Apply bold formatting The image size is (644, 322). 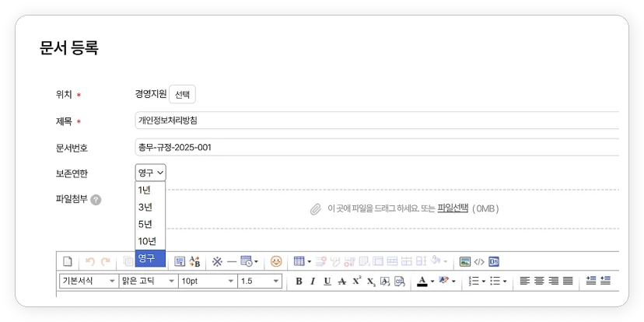click(x=299, y=282)
